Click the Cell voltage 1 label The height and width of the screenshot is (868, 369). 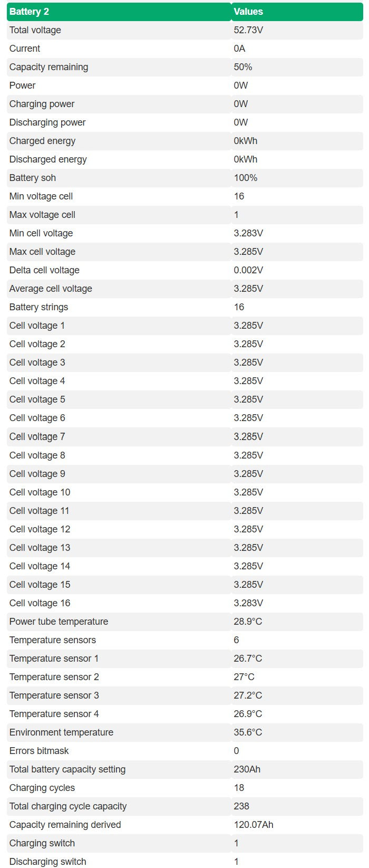37,326
